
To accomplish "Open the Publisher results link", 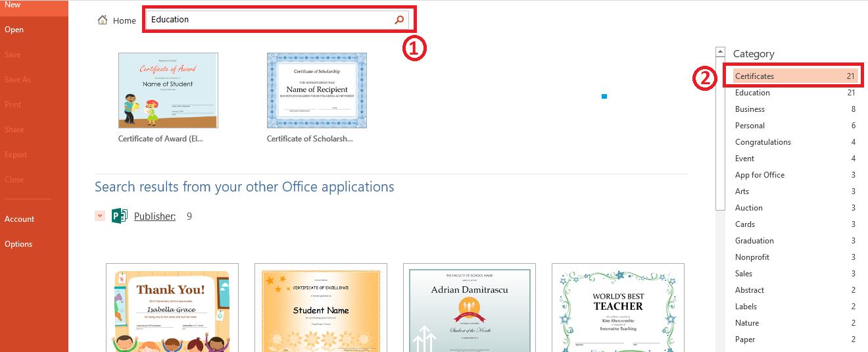I will pos(155,216).
